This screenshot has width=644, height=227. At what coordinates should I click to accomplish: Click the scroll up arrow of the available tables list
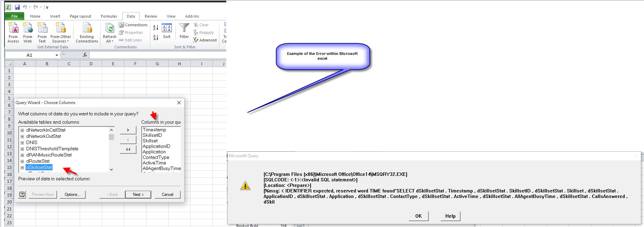coord(111,130)
